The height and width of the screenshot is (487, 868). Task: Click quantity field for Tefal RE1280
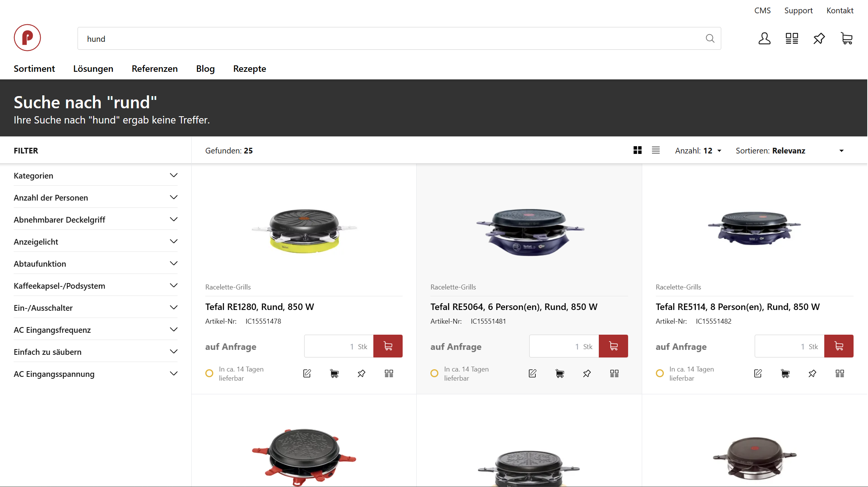[339, 346]
